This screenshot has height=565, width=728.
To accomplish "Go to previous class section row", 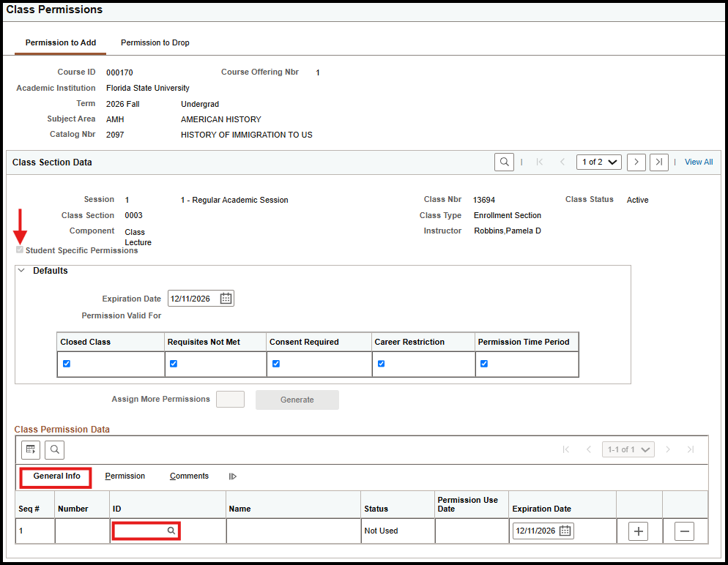I will [x=562, y=162].
